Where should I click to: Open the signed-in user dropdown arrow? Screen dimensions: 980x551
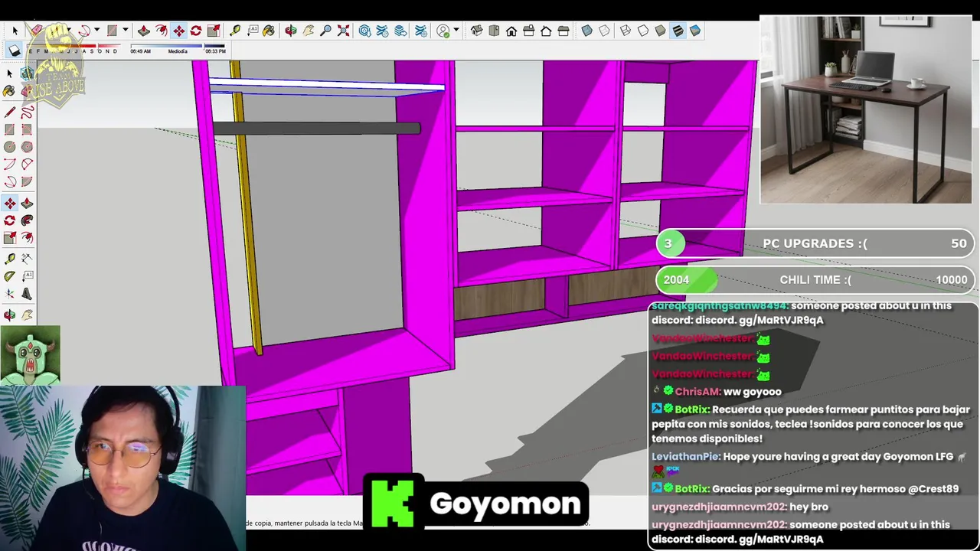point(456,31)
